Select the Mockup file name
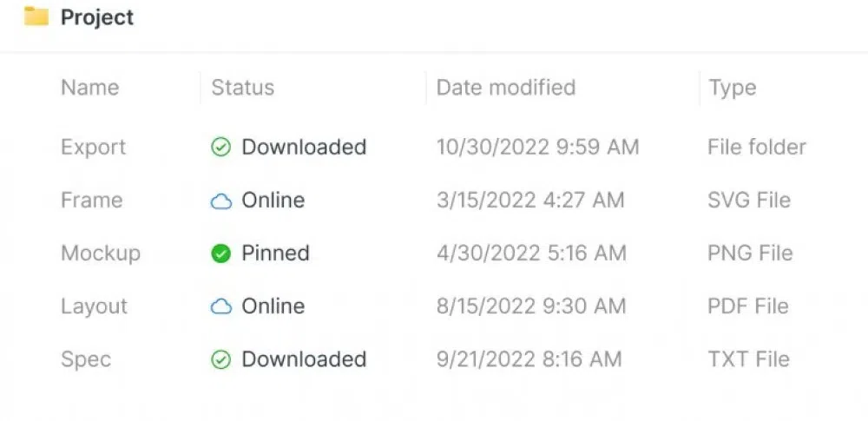Image resolution: width=868 pixels, height=421 pixels. [100, 253]
